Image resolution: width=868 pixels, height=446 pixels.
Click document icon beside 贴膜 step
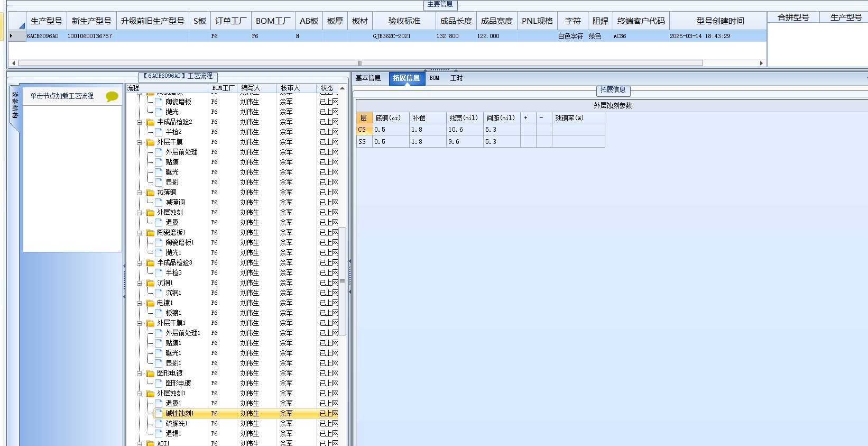point(159,162)
